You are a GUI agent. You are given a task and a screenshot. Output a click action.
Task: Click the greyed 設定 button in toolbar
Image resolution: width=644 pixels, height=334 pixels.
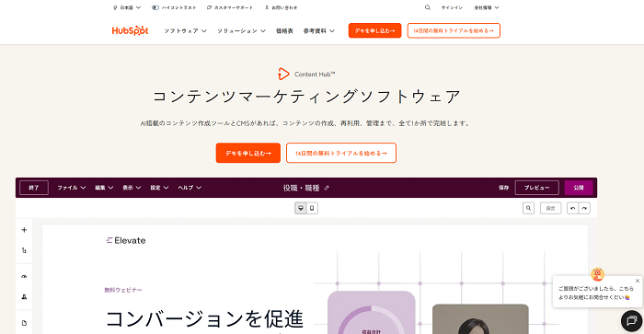coord(550,208)
